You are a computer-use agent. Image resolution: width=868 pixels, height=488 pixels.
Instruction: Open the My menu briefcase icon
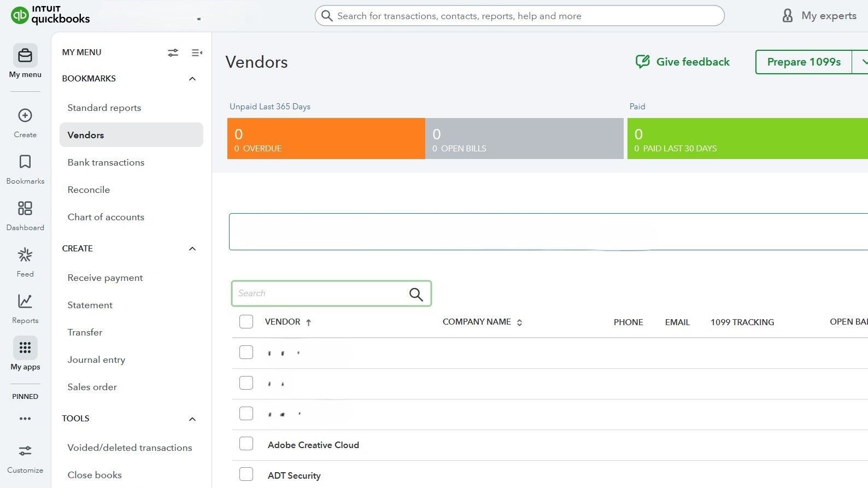pos(25,56)
